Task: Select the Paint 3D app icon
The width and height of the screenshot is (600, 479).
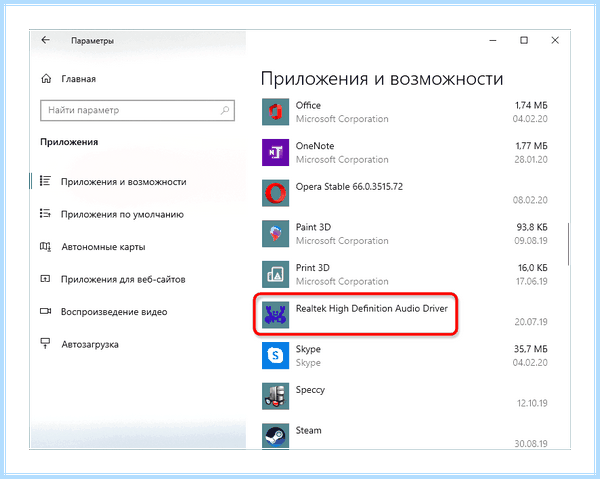Action: [275, 233]
